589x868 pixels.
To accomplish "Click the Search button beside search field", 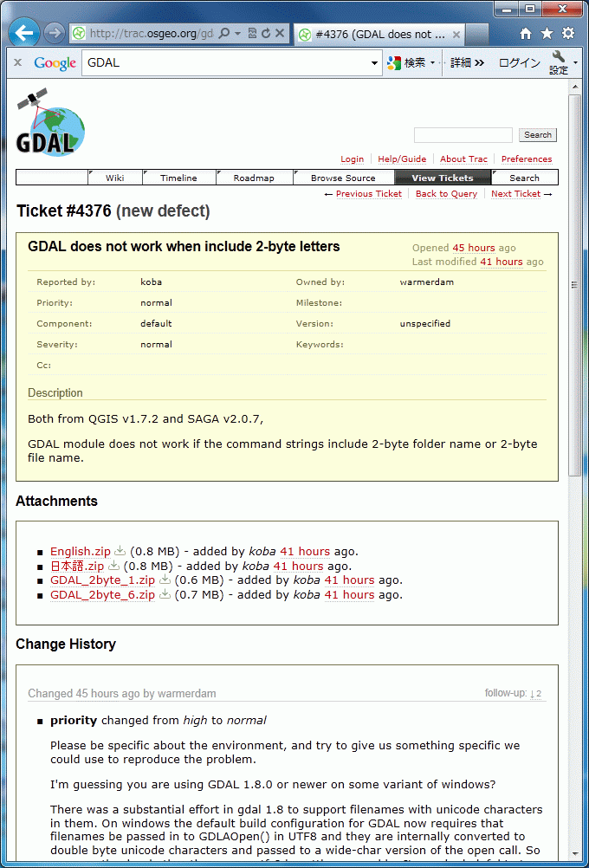I will coord(537,135).
